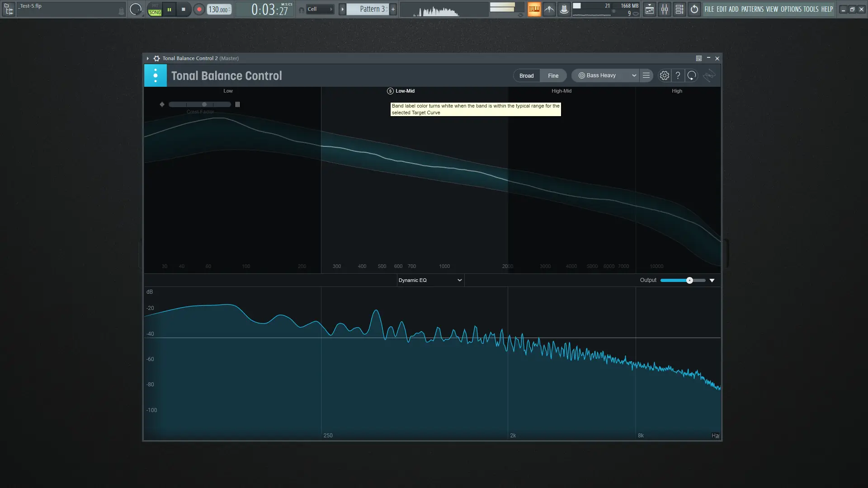Open the target curve list menu icon
Viewport: 868px width, 488px height.
pos(646,75)
